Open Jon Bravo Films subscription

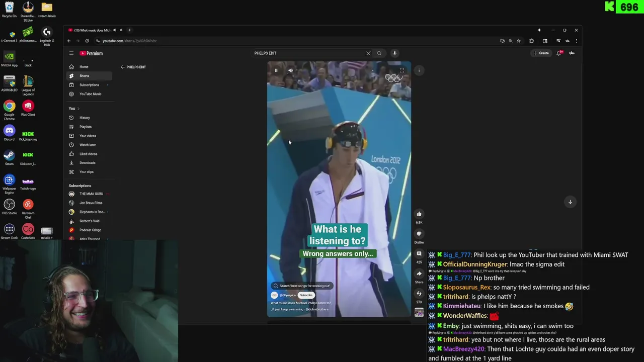coord(89,203)
